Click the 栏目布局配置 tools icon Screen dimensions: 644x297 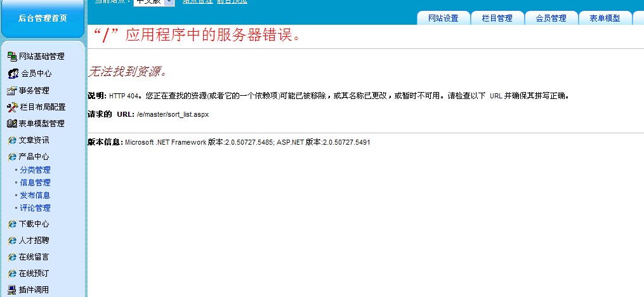click(11, 107)
